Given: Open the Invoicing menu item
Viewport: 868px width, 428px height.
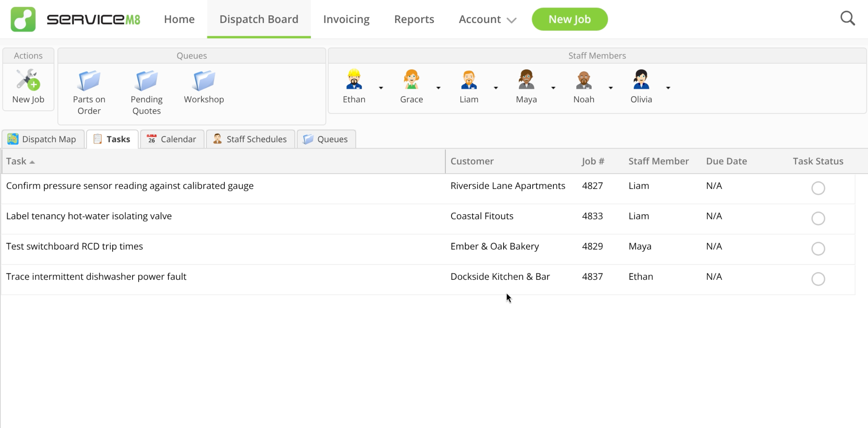Looking at the screenshot, I should point(346,19).
